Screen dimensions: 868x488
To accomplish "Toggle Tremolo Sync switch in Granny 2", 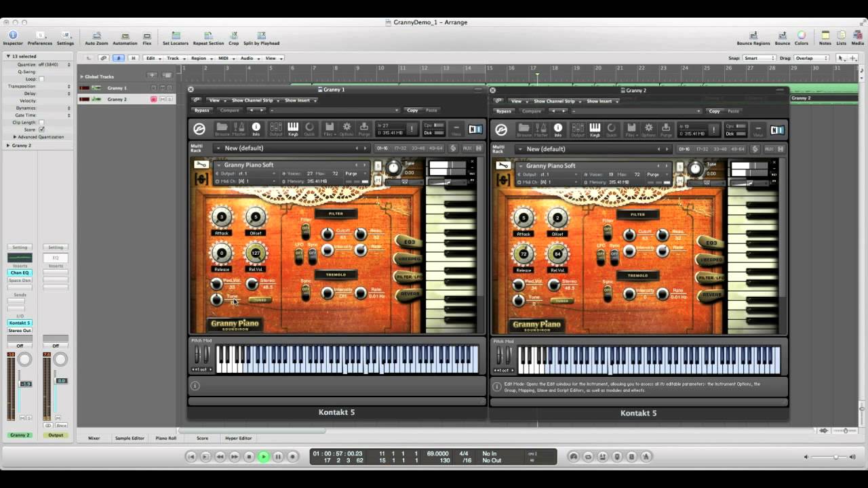I will [608, 293].
